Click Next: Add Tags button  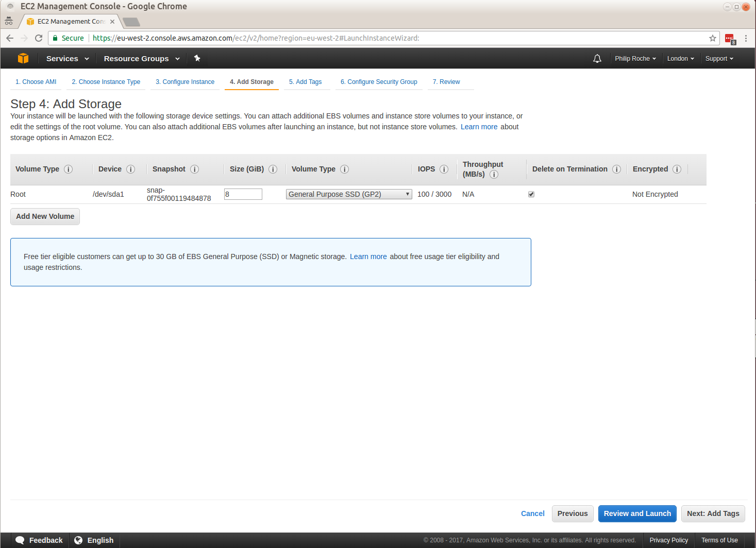click(713, 513)
